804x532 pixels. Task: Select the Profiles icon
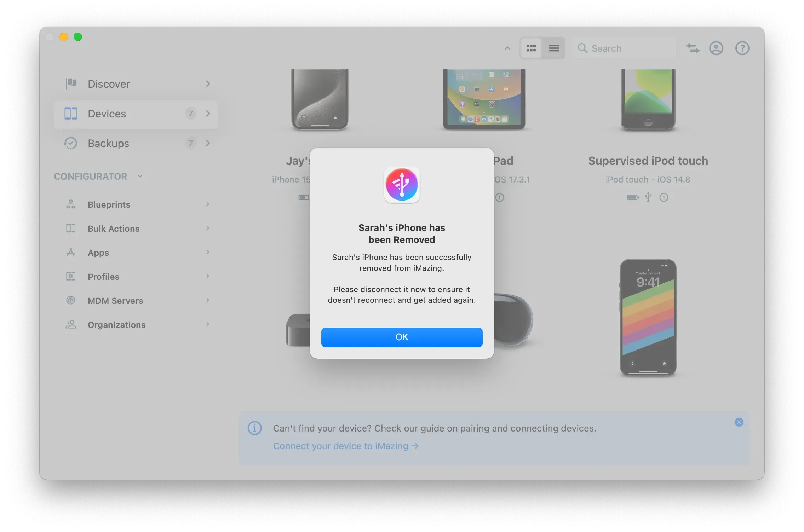pyautogui.click(x=71, y=276)
